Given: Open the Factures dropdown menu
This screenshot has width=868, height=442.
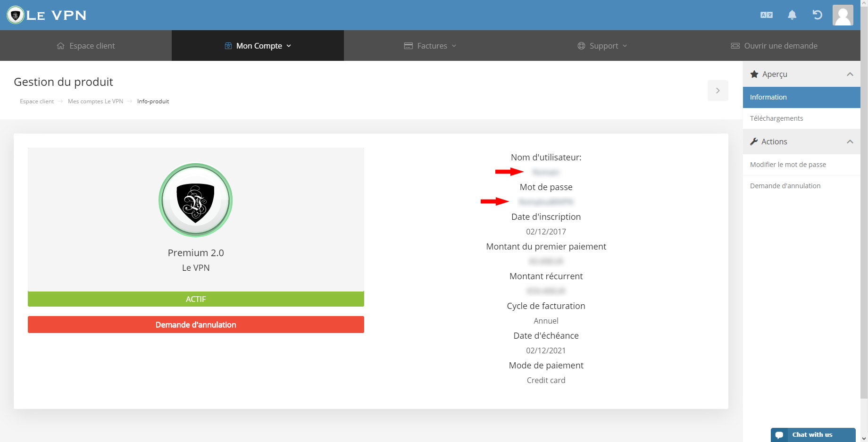Looking at the screenshot, I should (430, 46).
